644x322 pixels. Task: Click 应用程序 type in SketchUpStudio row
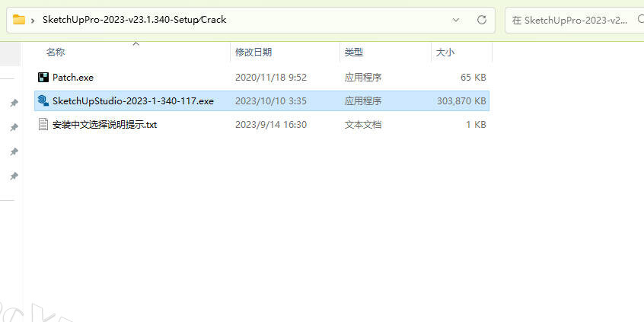363,100
